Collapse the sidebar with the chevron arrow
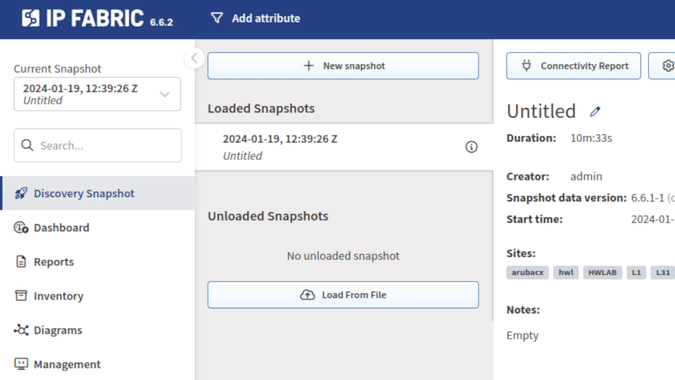 [x=194, y=58]
